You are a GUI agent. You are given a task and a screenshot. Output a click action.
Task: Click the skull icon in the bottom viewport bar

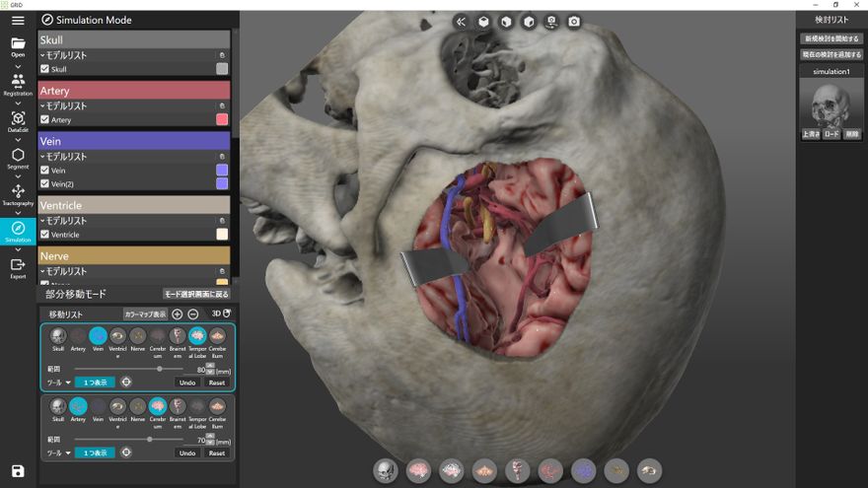(x=386, y=471)
